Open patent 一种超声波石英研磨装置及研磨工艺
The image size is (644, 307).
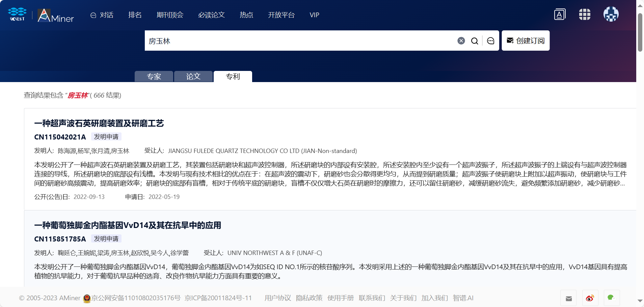(99, 123)
